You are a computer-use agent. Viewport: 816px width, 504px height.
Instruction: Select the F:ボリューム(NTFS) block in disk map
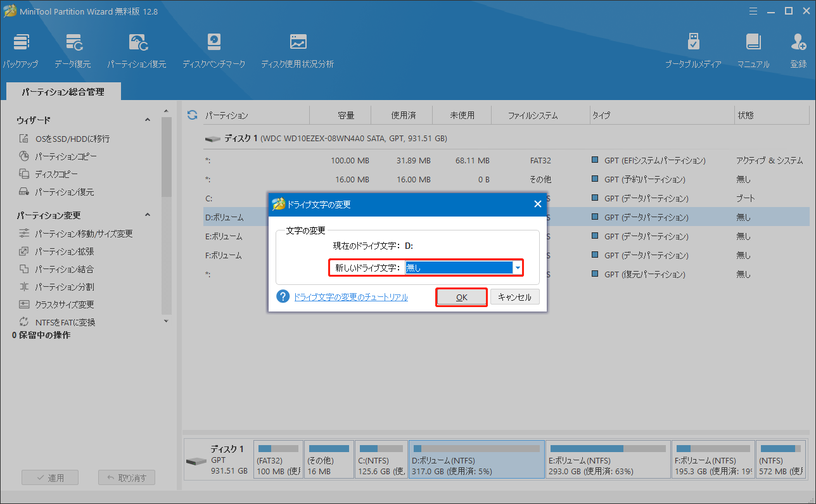(713, 460)
